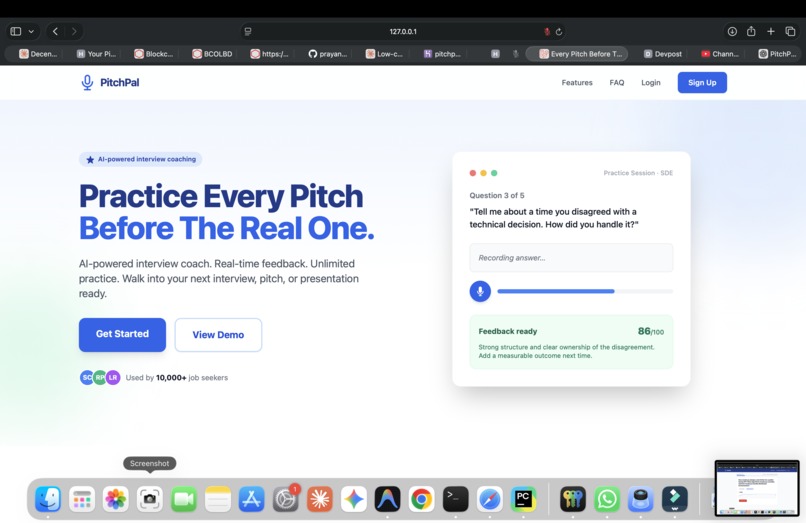The height and width of the screenshot is (523, 806).
Task: Reload the page with the refresh icon
Action: (x=559, y=31)
